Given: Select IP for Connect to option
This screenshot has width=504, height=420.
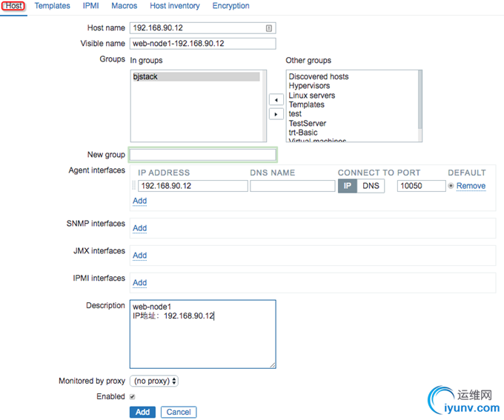Looking at the screenshot, I should tap(347, 186).
